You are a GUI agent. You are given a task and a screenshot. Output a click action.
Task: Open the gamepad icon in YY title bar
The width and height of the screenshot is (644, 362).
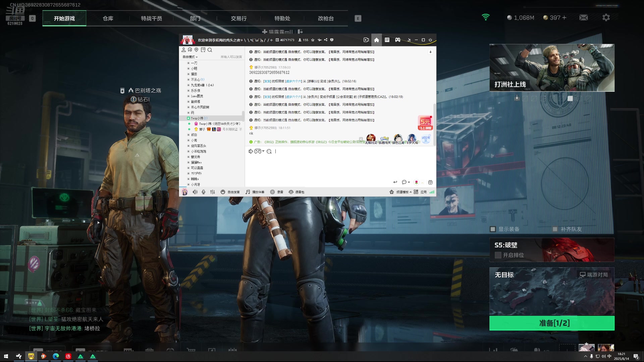tap(397, 40)
